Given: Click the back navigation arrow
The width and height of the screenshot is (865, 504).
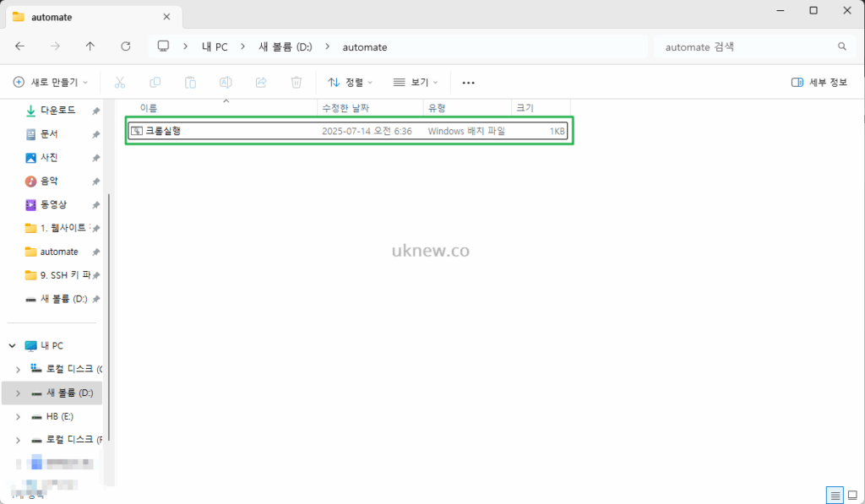Looking at the screenshot, I should [20, 46].
